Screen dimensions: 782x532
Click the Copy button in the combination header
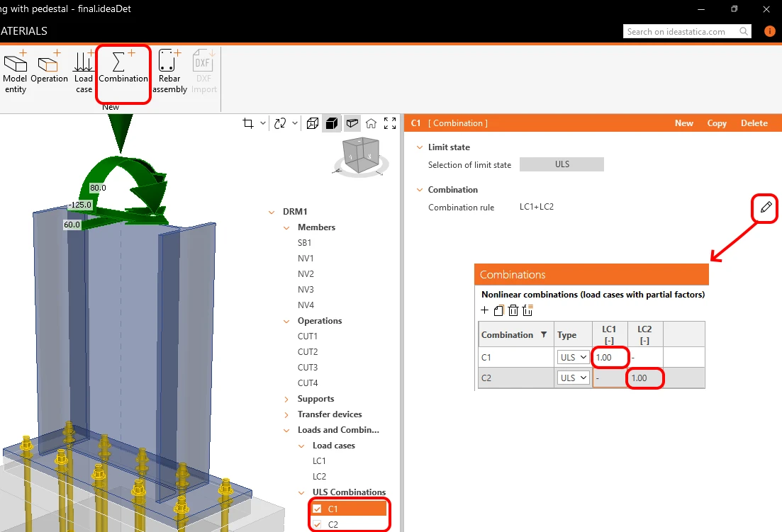point(717,123)
